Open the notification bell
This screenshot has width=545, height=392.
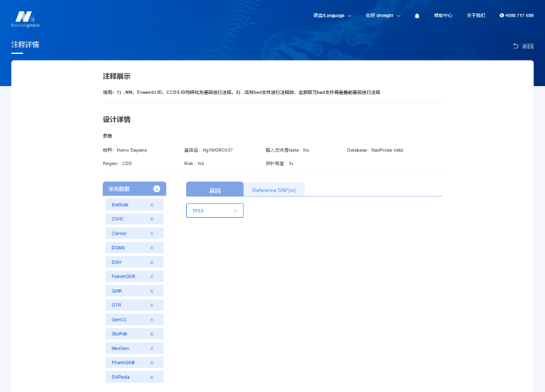pos(417,16)
